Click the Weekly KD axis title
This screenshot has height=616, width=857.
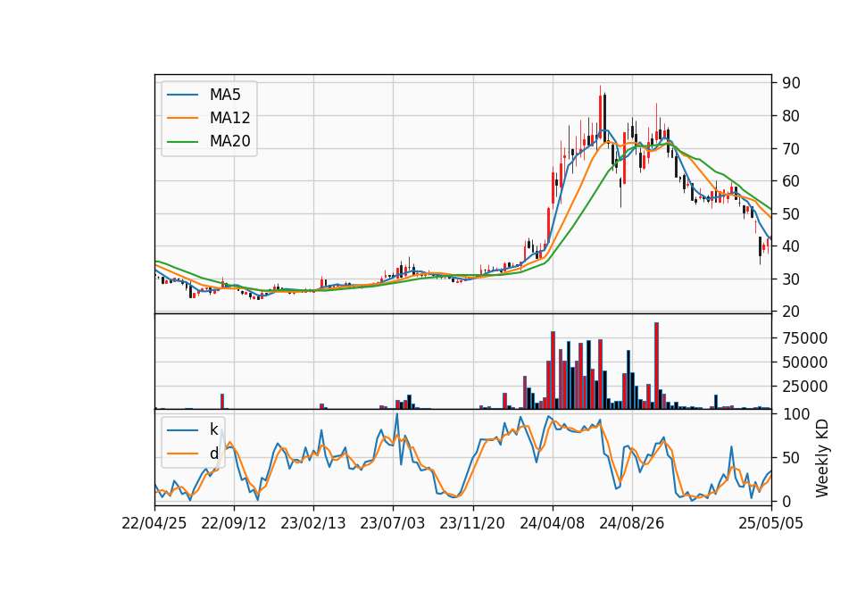pos(821,458)
